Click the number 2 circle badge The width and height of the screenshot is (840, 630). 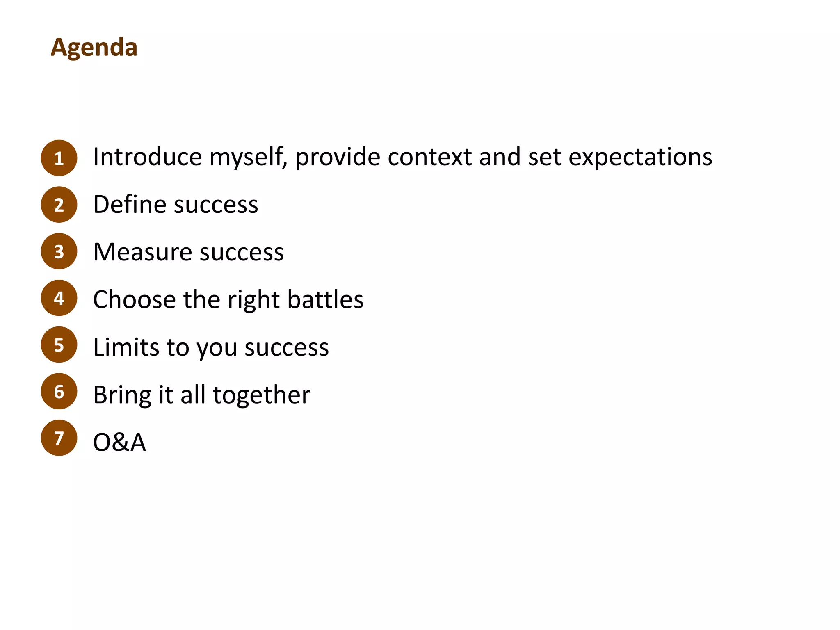59,205
